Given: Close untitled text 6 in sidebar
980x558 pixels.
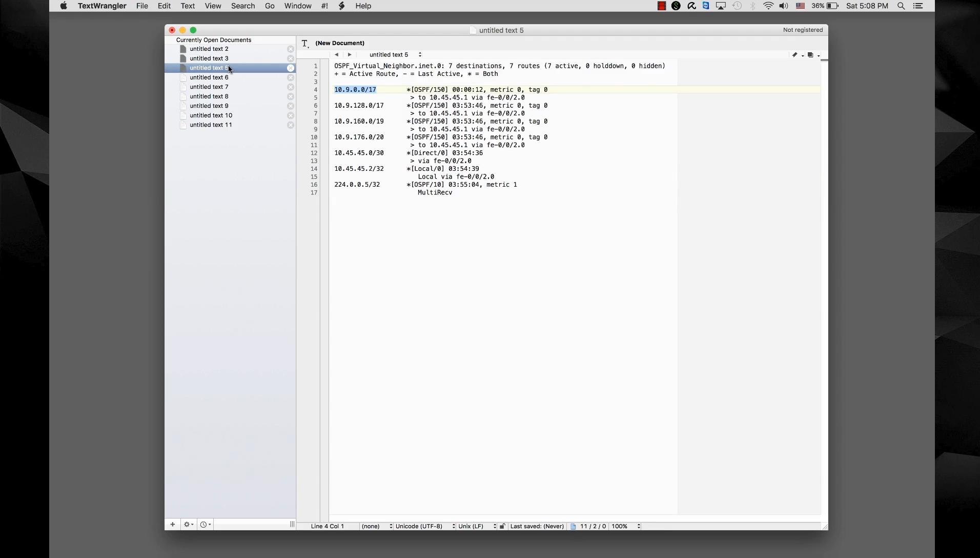Looking at the screenshot, I should 291,77.
